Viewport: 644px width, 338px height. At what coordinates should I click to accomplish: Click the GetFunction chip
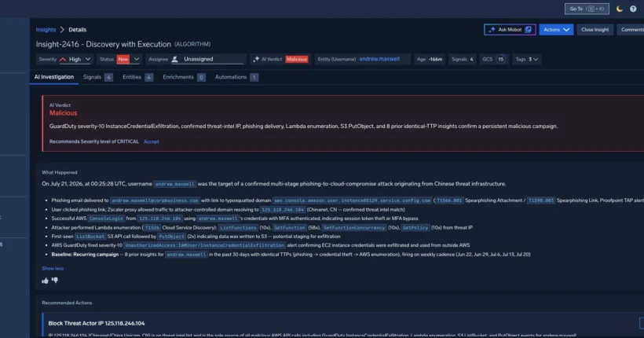coord(290,228)
